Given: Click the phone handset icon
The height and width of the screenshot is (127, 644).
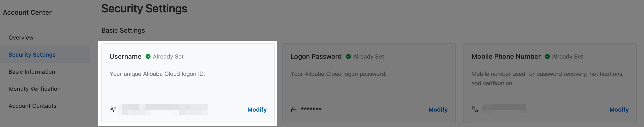Looking at the screenshot, I should click(475, 109).
